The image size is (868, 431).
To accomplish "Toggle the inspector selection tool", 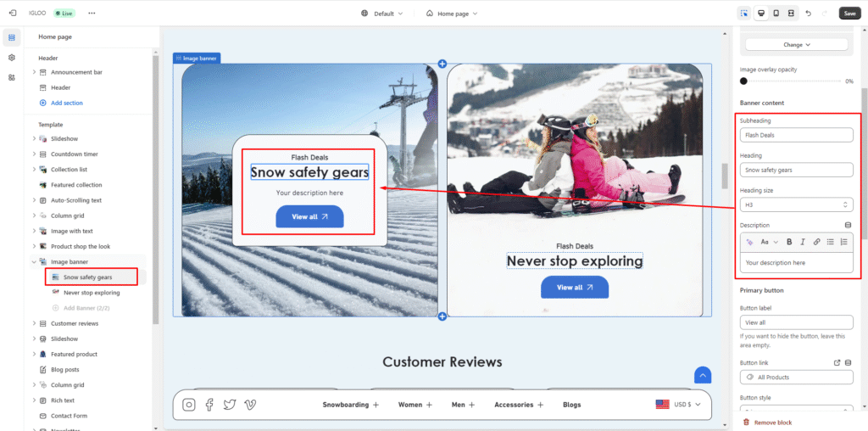I will tap(743, 14).
